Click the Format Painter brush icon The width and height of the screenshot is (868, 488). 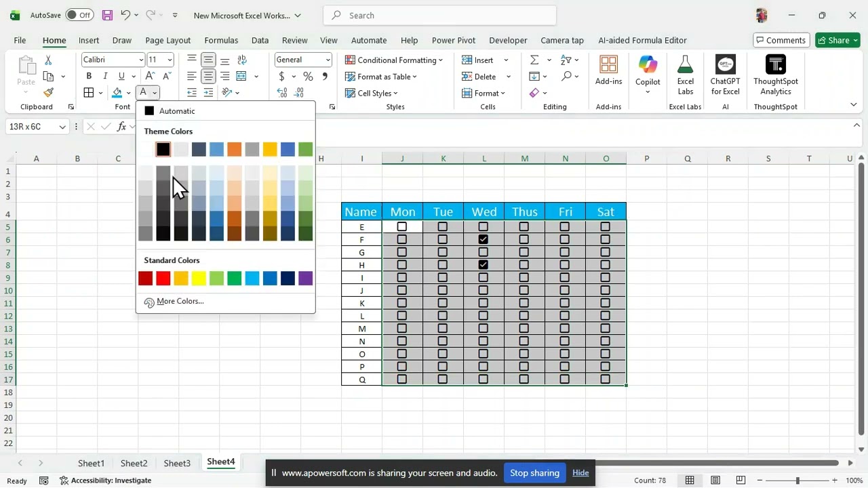coord(48,93)
